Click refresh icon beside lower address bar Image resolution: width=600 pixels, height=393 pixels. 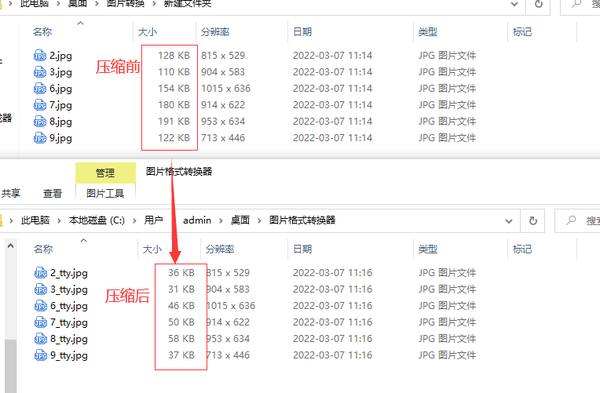(533, 220)
